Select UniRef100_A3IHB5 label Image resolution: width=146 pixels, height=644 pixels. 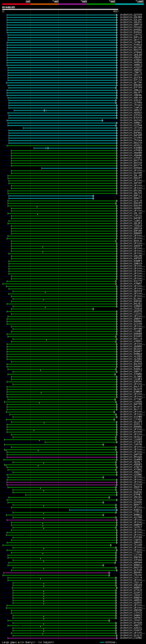tap(131, 417)
